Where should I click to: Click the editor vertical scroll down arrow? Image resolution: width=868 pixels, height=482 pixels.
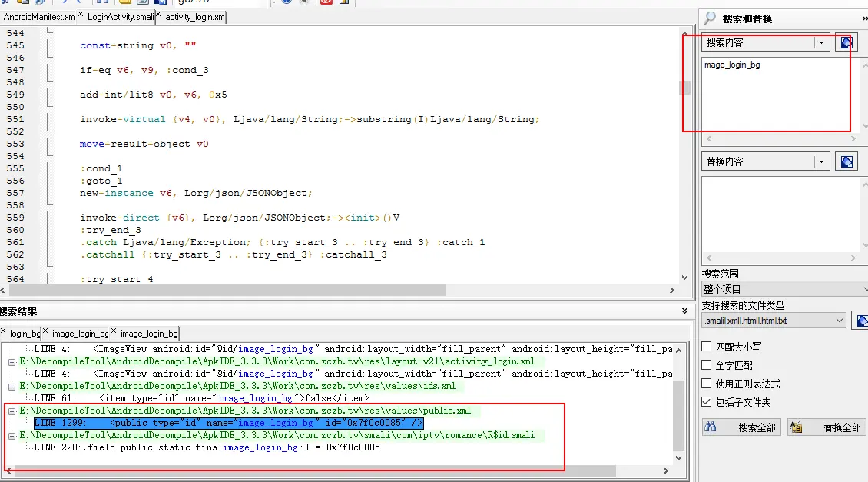[684, 277]
